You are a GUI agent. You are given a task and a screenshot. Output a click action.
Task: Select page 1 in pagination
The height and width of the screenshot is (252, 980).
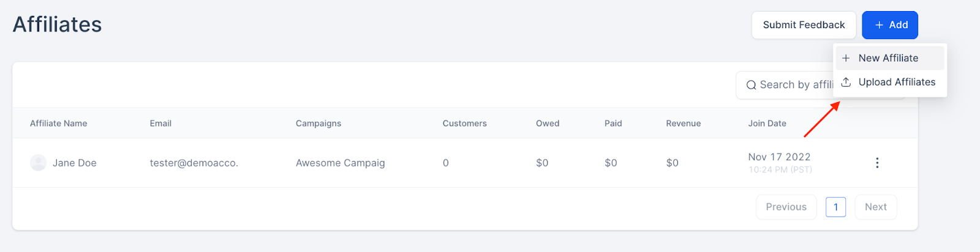(x=835, y=207)
